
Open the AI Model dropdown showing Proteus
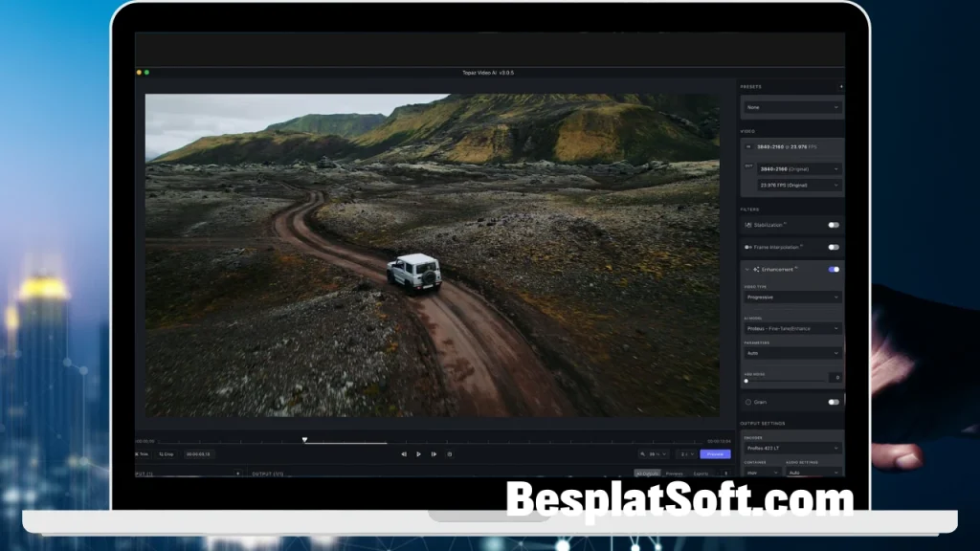[x=791, y=328]
